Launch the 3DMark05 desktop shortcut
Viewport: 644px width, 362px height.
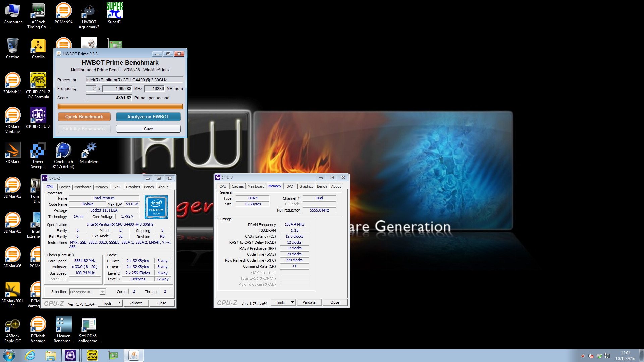click(13, 223)
